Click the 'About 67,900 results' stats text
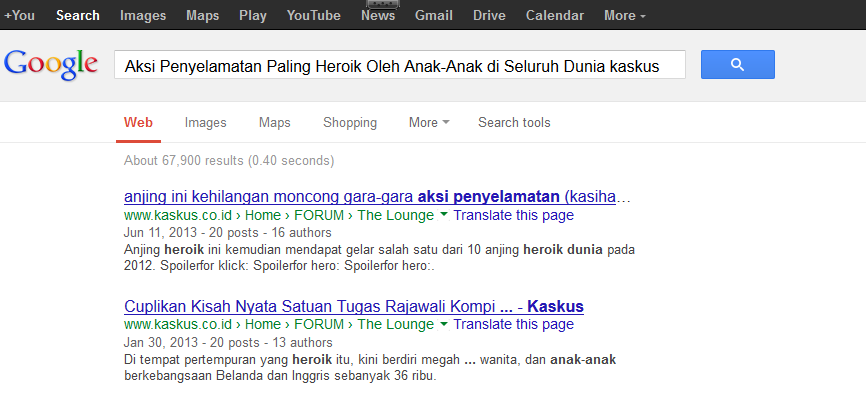Viewport: 866px width, 410px height. point(229,161)
